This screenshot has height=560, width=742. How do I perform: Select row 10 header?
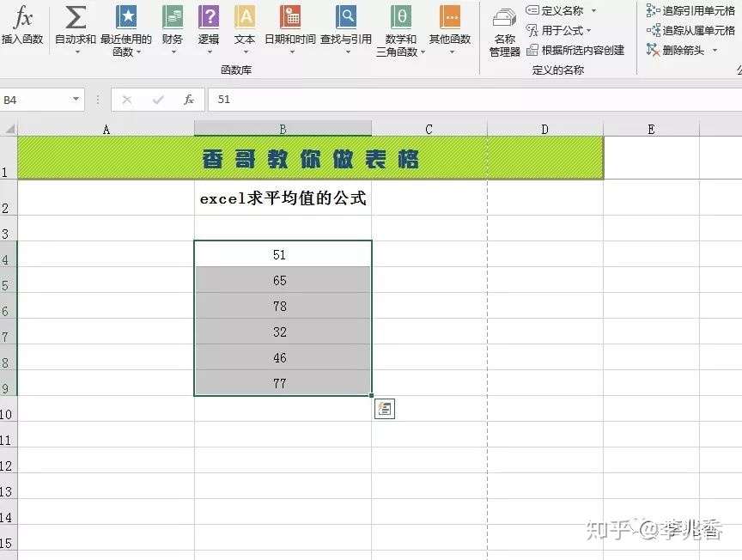click(x=8, y=409)
